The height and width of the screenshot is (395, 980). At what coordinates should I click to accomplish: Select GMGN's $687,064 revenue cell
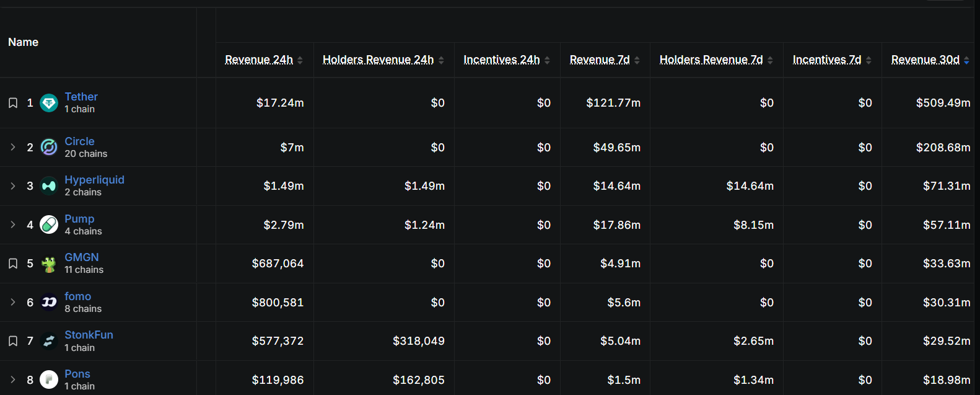tap(278, 264)
